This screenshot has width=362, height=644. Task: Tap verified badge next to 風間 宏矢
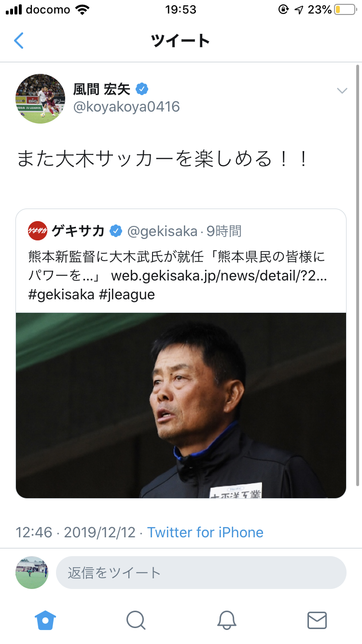141,89
